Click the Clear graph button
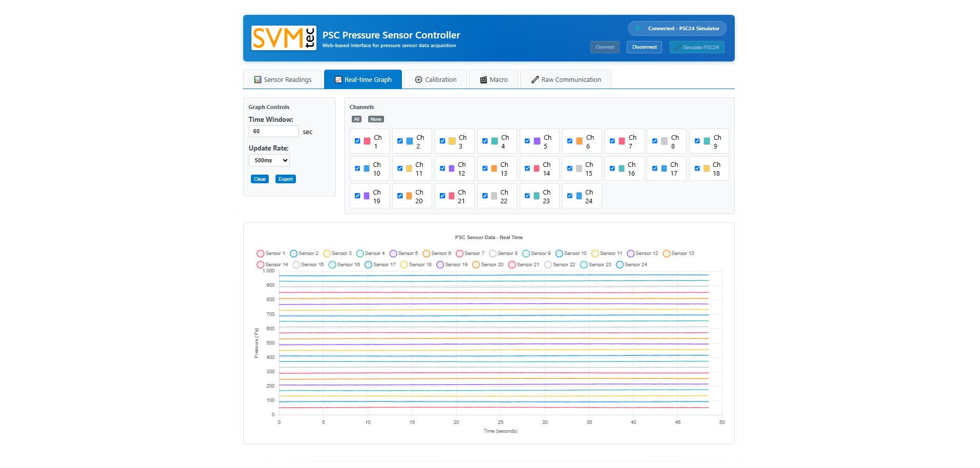This screenshot has width=980, height=468. [260, 179]
